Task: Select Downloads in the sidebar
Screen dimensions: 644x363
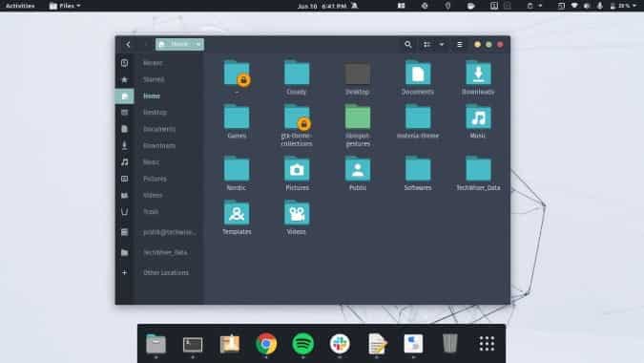Action: point(159,145)
